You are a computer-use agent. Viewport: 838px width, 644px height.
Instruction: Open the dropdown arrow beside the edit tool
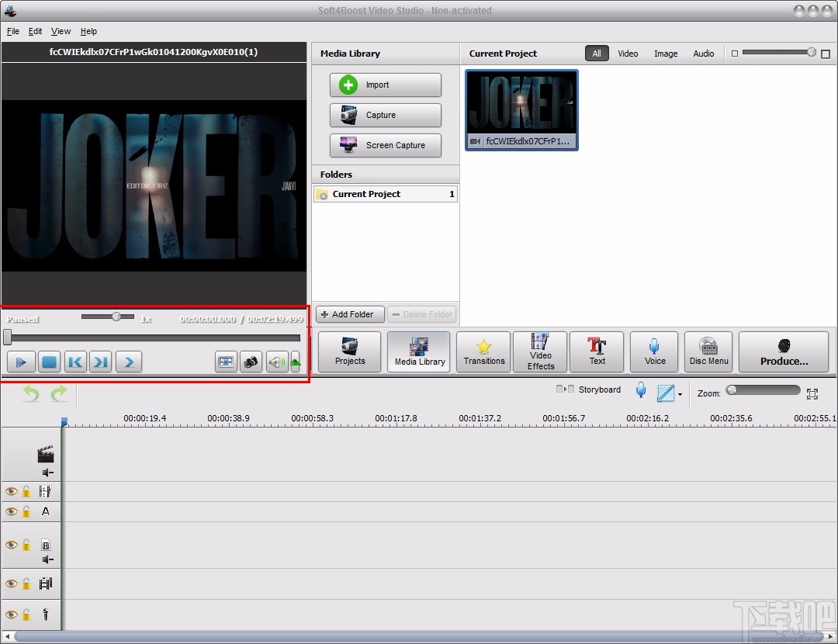coord(680,395)
